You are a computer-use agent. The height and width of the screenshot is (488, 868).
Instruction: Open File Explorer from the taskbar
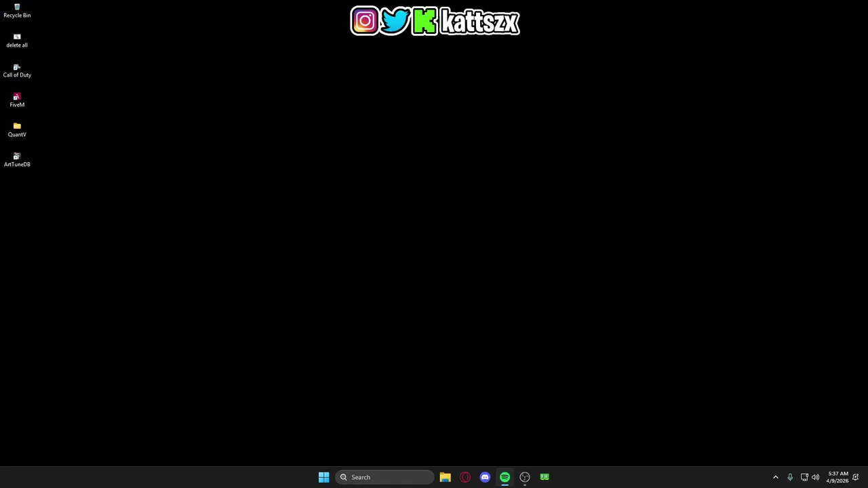[445, 477]
